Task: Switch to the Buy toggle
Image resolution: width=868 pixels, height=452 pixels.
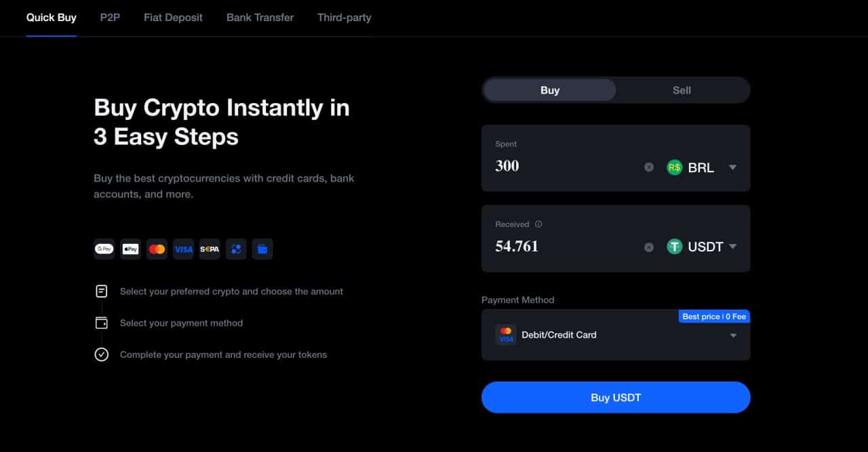Action: 549,89
